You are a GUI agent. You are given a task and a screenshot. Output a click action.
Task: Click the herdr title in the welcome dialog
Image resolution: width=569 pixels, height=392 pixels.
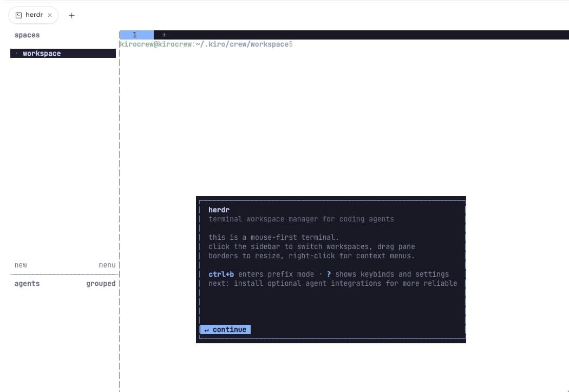click(219, 210)
